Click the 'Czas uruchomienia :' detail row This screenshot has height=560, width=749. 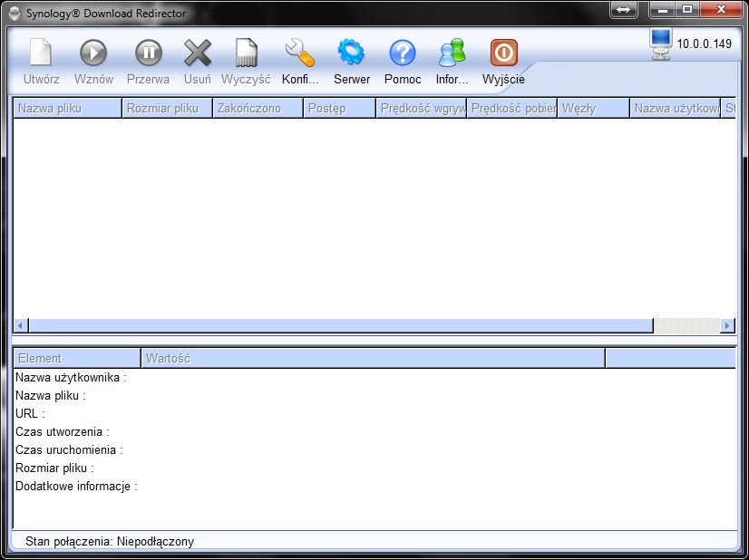pyautogui.click(x=69, y=450)
